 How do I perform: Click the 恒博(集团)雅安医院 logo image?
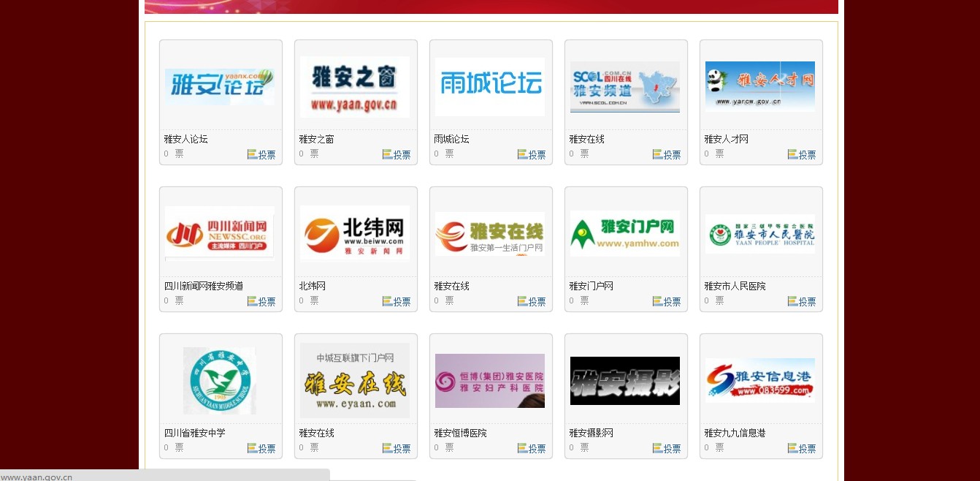490,381
